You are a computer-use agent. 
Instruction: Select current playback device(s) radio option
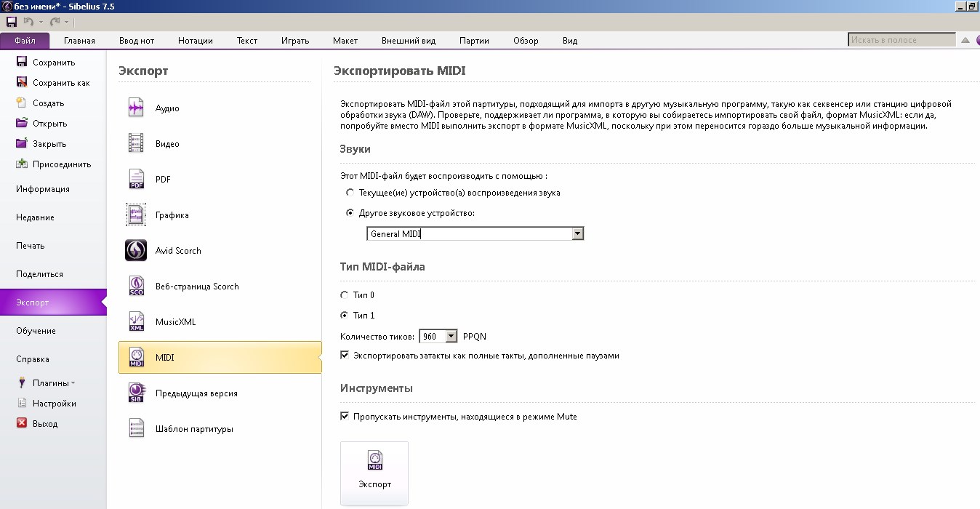(x=350, y=193)
